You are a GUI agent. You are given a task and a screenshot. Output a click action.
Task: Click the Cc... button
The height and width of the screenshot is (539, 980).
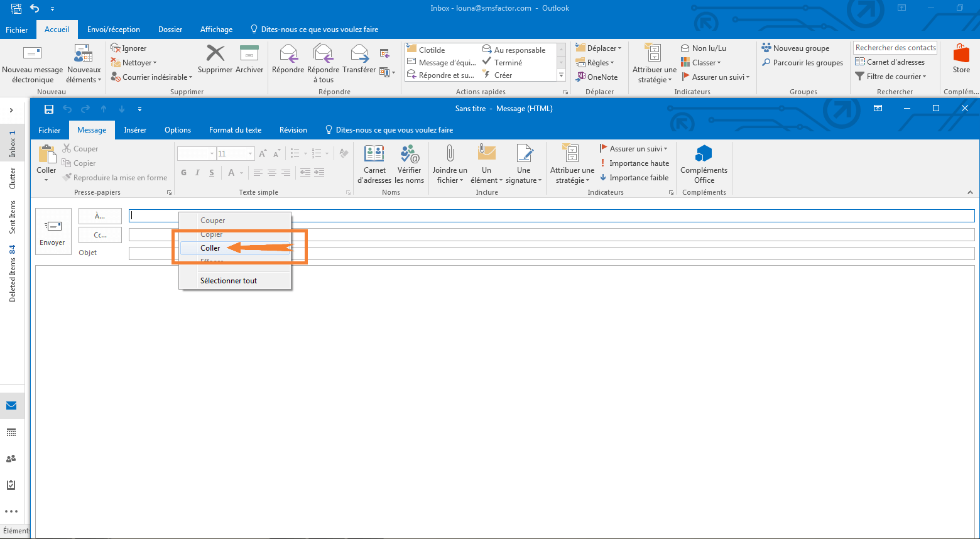(100, 235)
